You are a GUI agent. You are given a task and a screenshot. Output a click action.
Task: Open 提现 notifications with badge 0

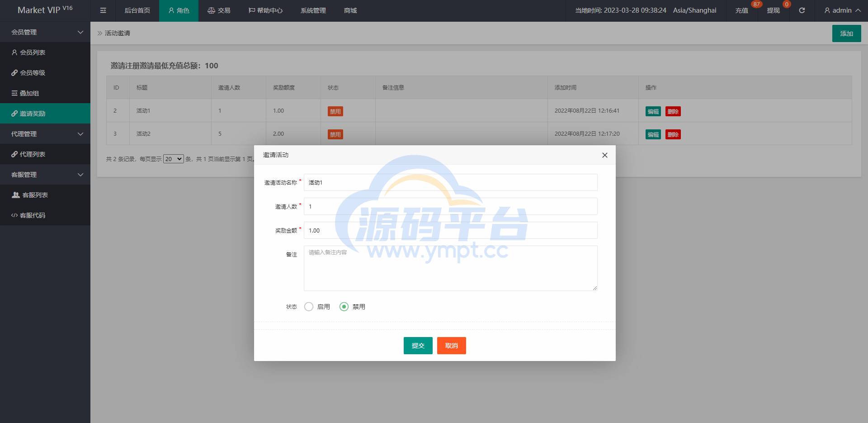(x=774, y=10)
